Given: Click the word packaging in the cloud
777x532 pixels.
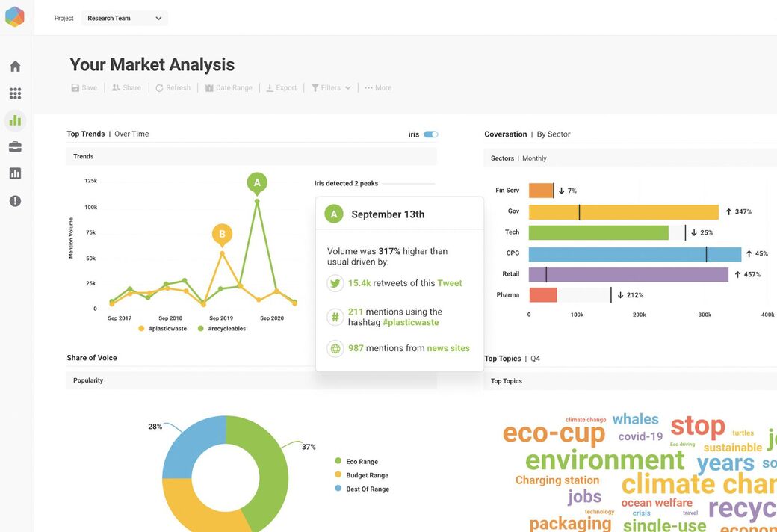Looking at the screenshot, I should 570,524.
